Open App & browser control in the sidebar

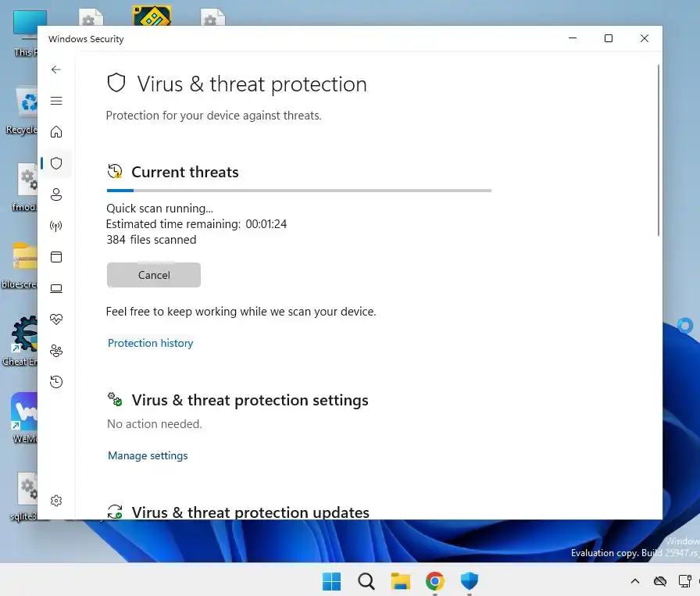click(x=55, y=257)
